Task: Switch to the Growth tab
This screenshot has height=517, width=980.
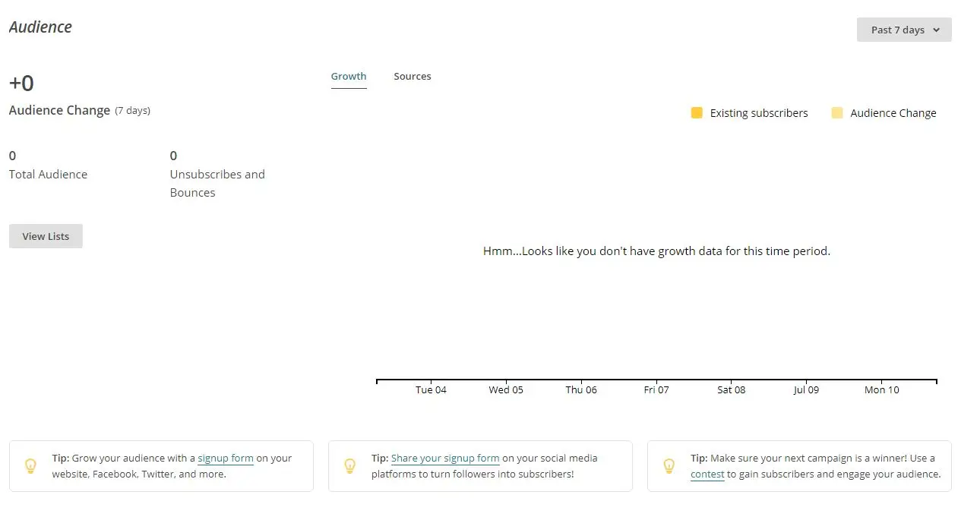Action: pos(349,76)
